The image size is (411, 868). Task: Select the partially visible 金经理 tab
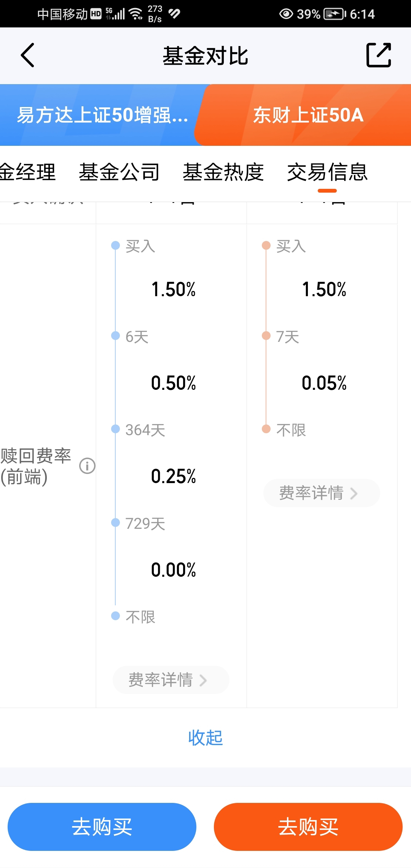point(28,172)
